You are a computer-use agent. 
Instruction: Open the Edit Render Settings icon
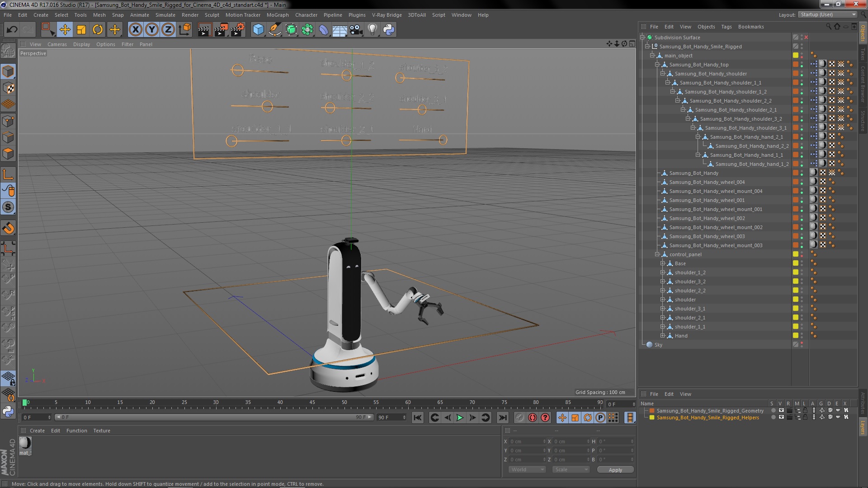(238, 30)
